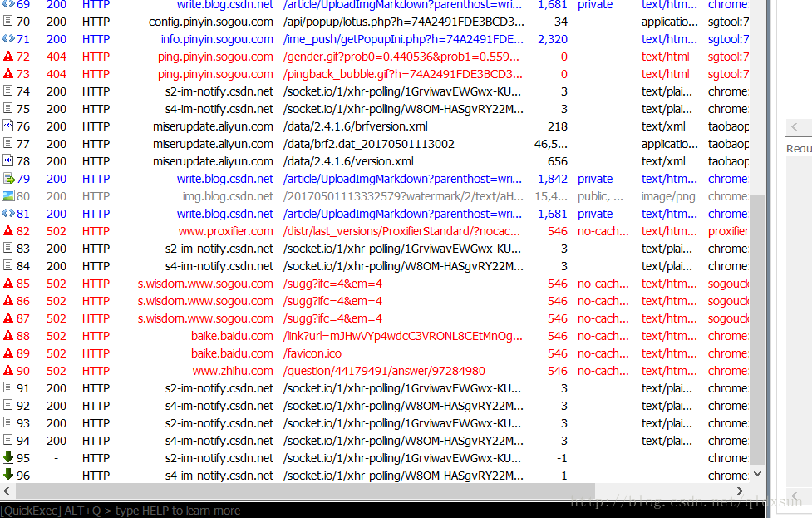
Task: Click scroll-right arrow of session list scrollbar
Action: coord(740,491)
